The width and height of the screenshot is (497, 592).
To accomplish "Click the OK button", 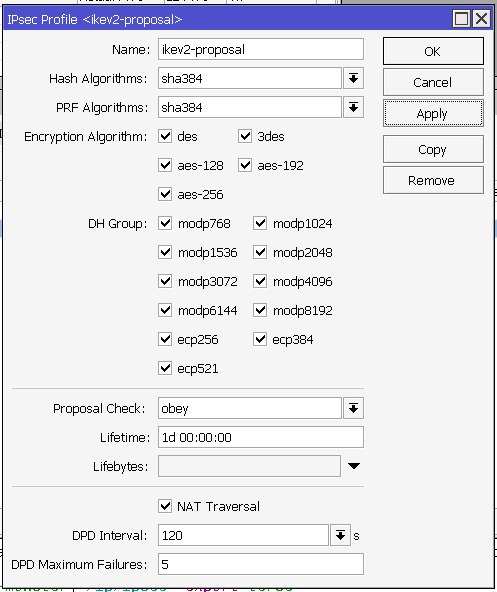I will tap(433, 51).
